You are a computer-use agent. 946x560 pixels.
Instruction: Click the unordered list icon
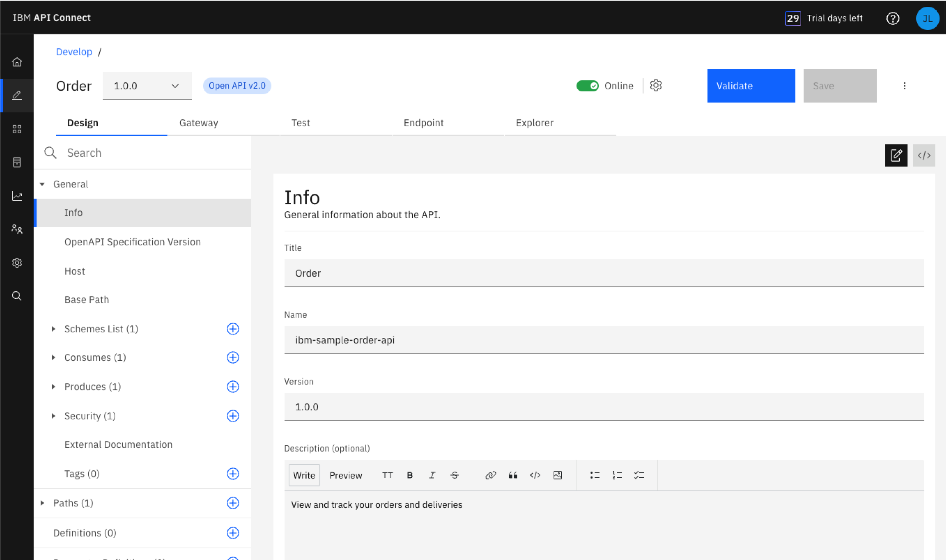pyautogui.click(x=595, y=475)
